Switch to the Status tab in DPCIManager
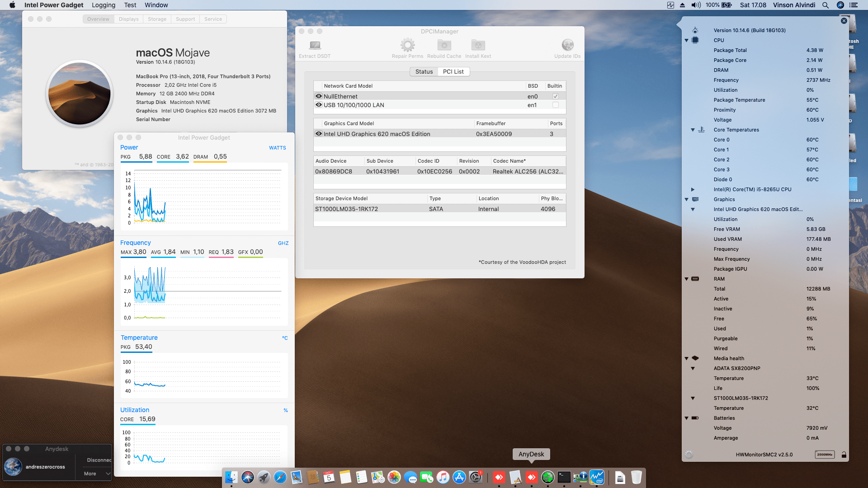The image size is (868, 488). pyautogui.click(x=424, y=71)
